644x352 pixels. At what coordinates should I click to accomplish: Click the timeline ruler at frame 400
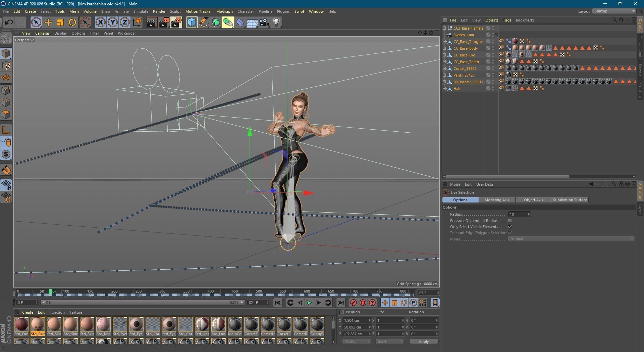[210, 292]
